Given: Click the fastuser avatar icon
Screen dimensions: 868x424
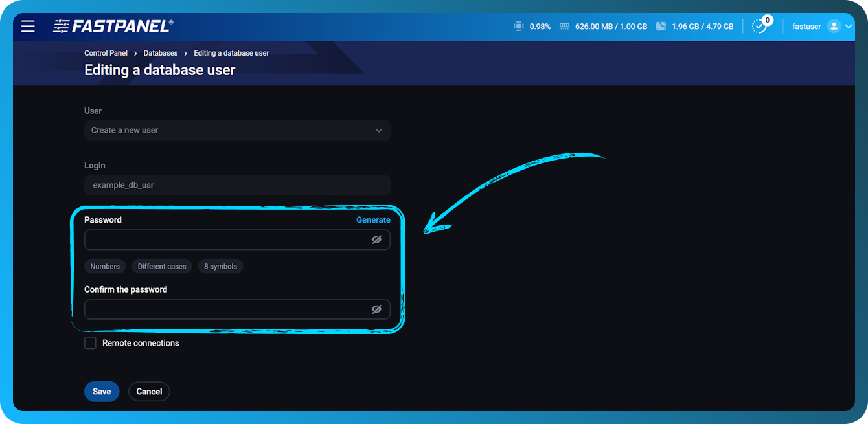Looking at the screenshot, I should [836, 26].
